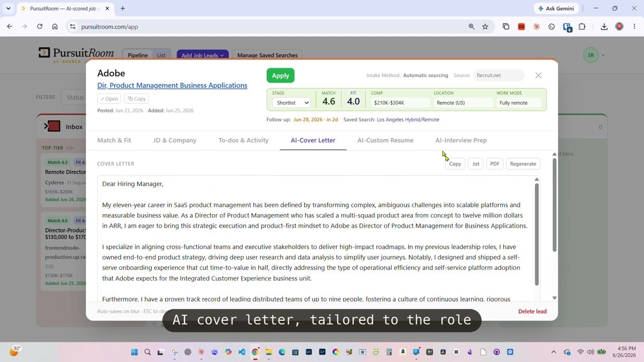Bookmark this page with the star icon
The image size is (644, 362).
pos(485,27)
